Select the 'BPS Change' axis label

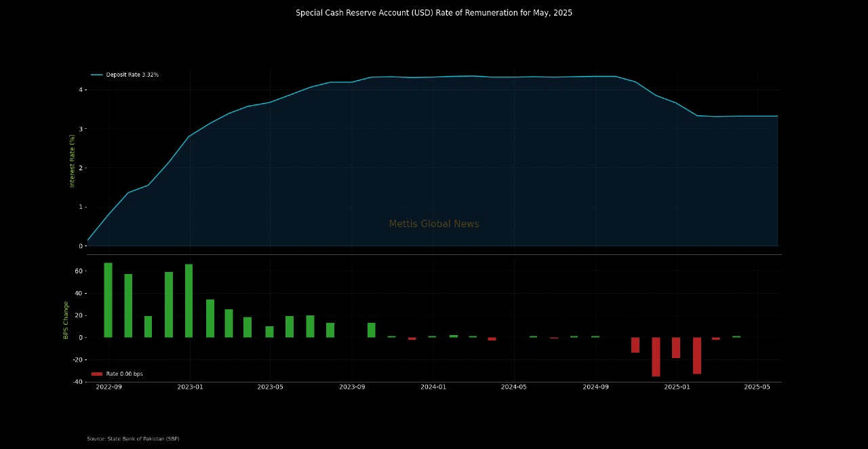click(x=66, y=320)
